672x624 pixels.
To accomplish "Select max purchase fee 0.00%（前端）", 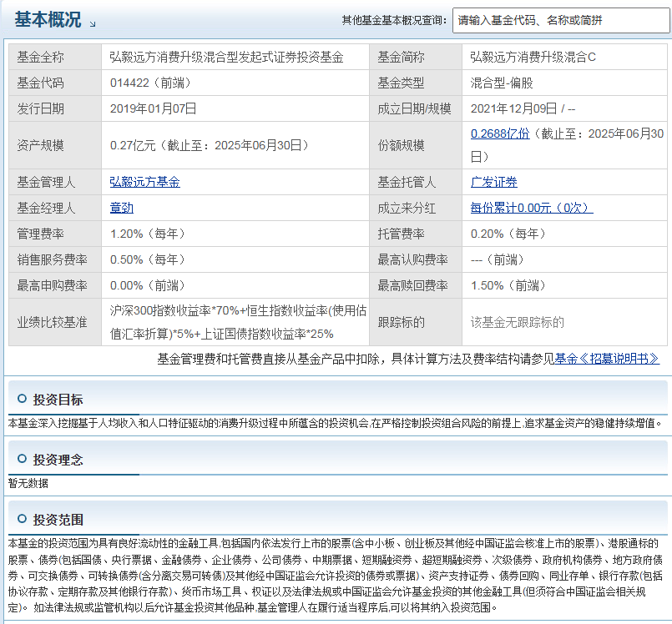I will click(148, 285).
